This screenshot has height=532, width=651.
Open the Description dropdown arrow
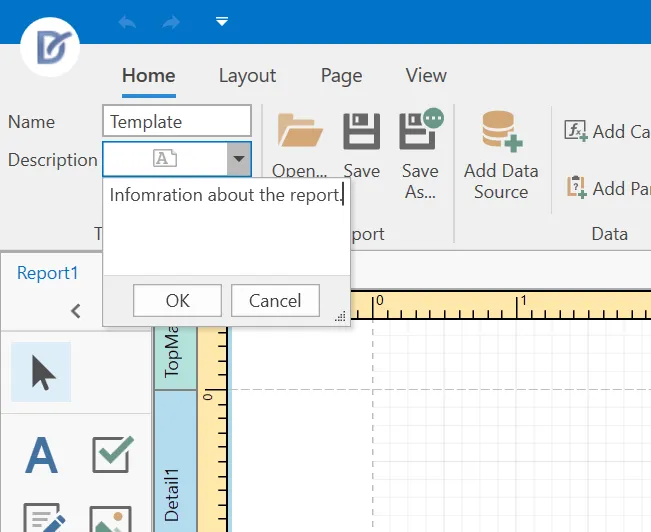pyautogui.click(x=239, y=159)
